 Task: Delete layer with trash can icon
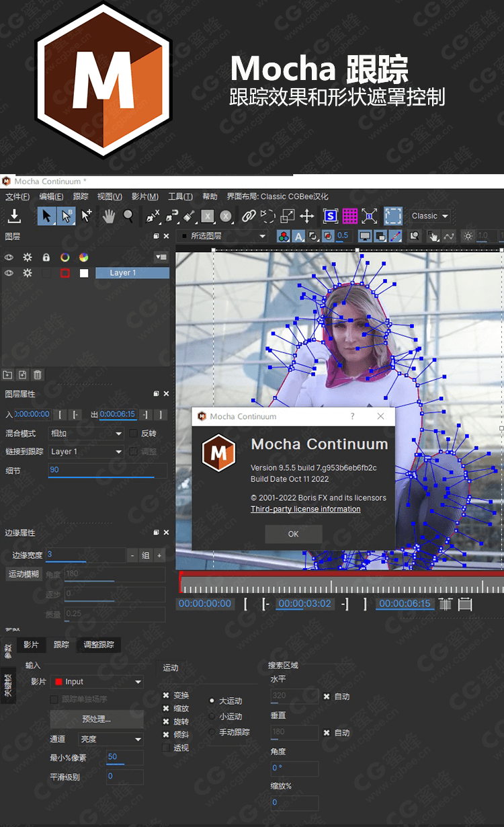click(x=38, y=375)
